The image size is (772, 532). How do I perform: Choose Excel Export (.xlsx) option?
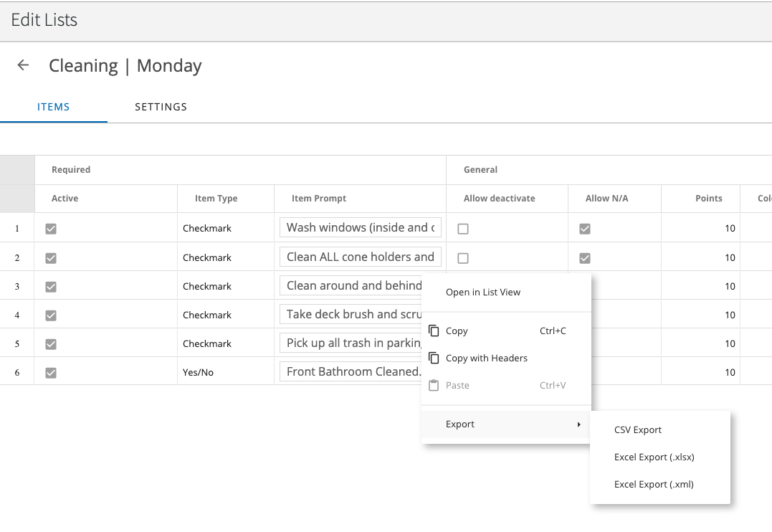(654, 457)
